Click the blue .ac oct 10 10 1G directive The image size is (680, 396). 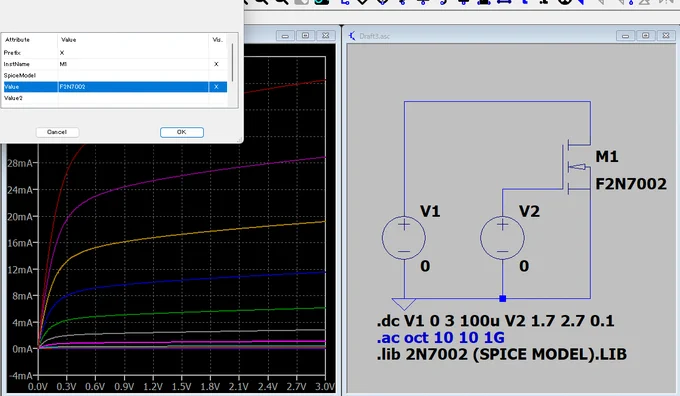441,337
